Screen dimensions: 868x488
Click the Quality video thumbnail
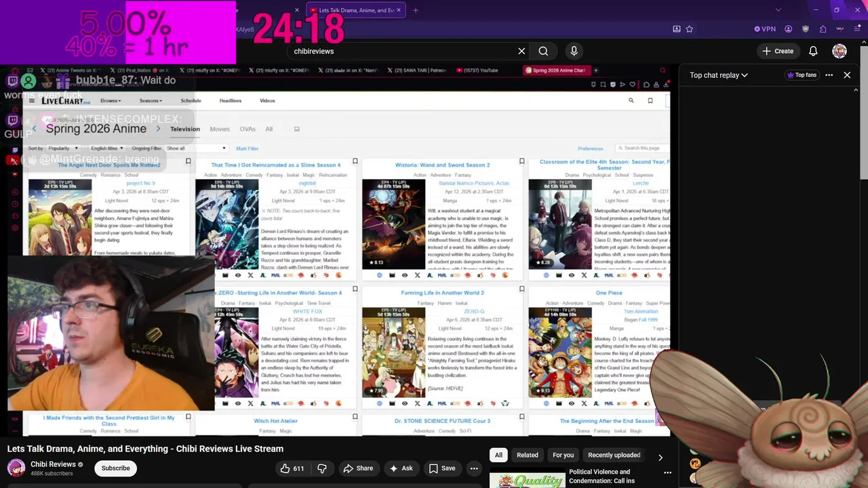tap(527, 480)
